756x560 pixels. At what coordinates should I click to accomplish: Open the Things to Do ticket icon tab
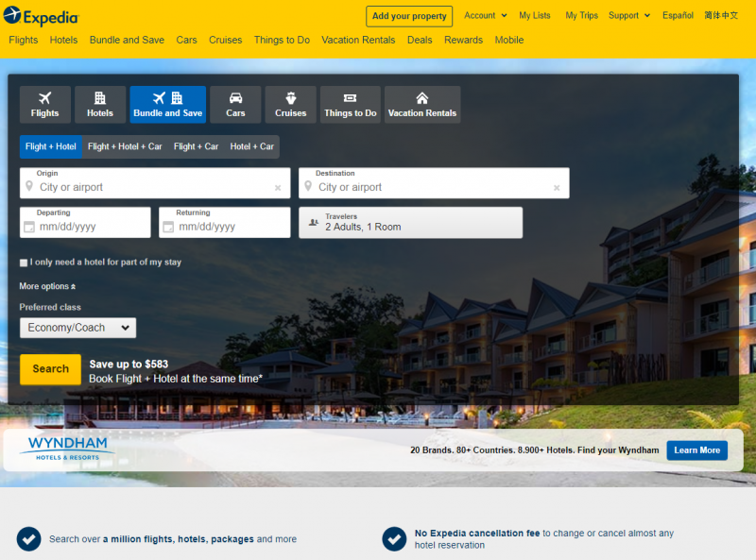click(x=350, y=105)
